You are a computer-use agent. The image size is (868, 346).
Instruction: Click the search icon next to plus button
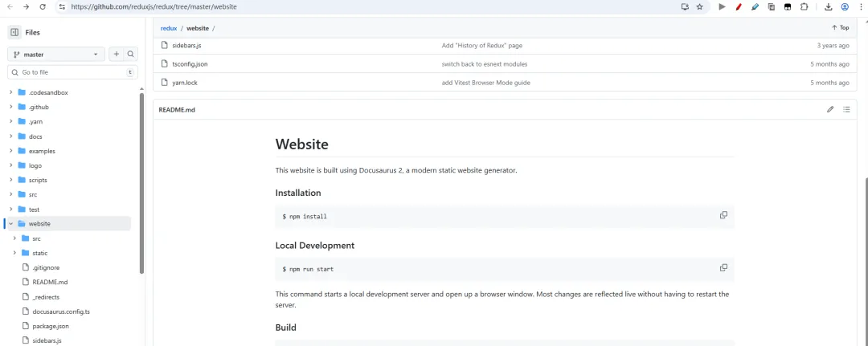131,54
